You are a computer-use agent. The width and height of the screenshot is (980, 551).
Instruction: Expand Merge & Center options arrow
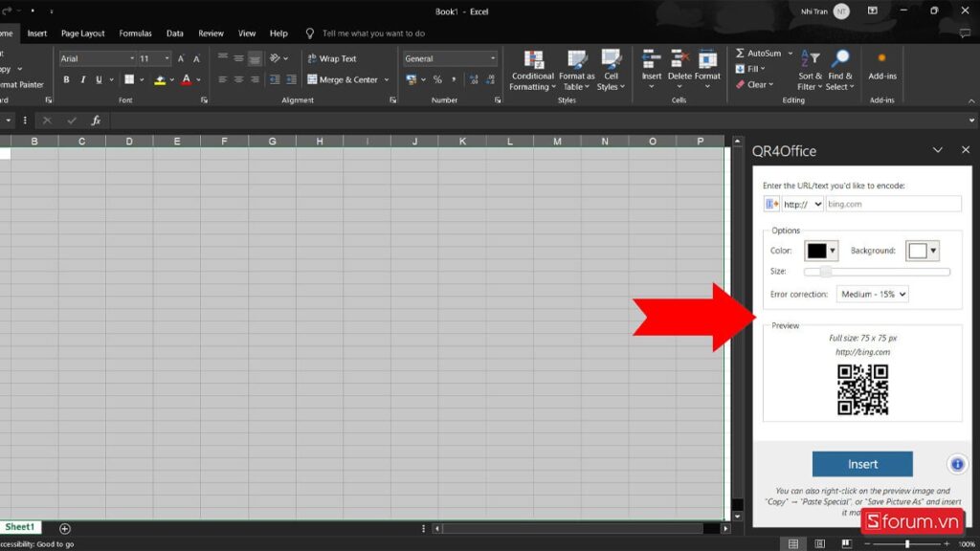tap(387, 80)
